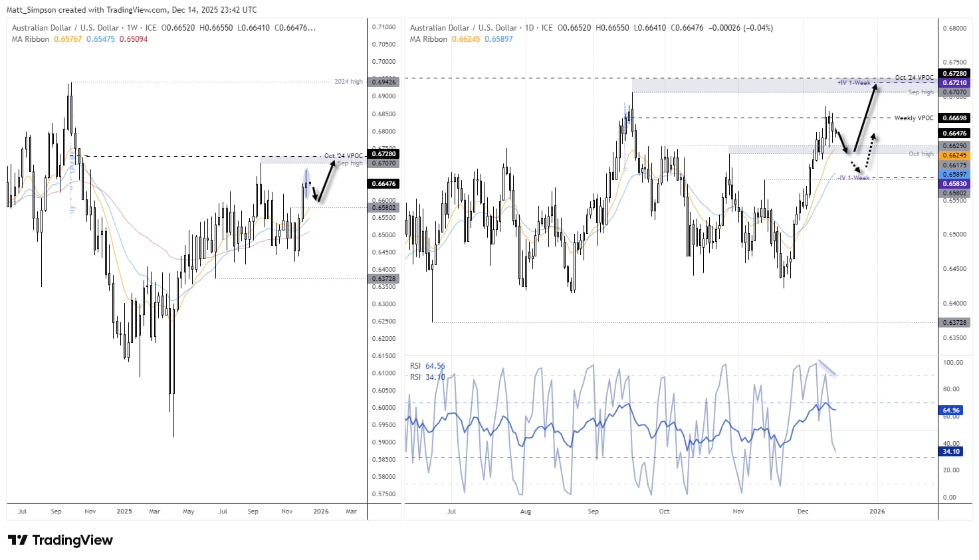979x560 pixels.
Task: Select the daily chart's blue MA value 0.65897
Action: tap(499, 39)
